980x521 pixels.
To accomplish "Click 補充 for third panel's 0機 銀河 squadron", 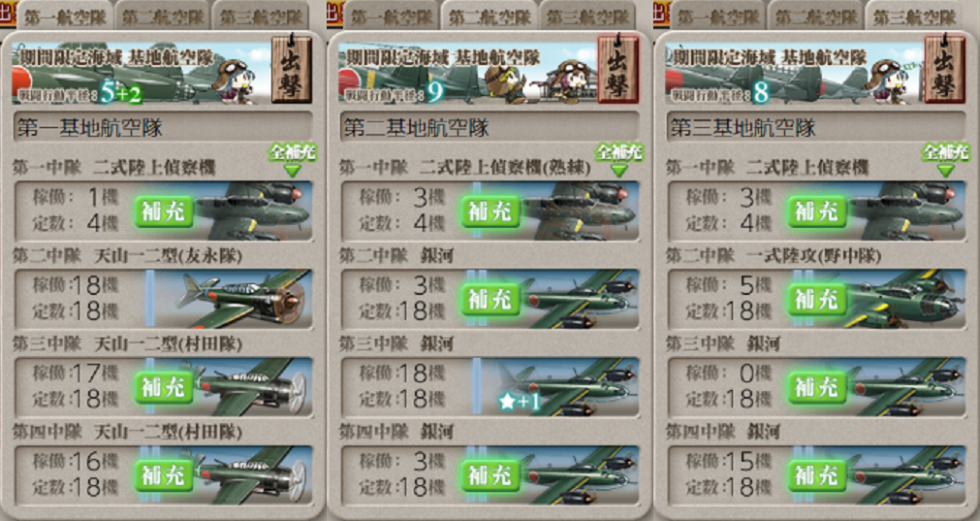I will tap(817, 388).
